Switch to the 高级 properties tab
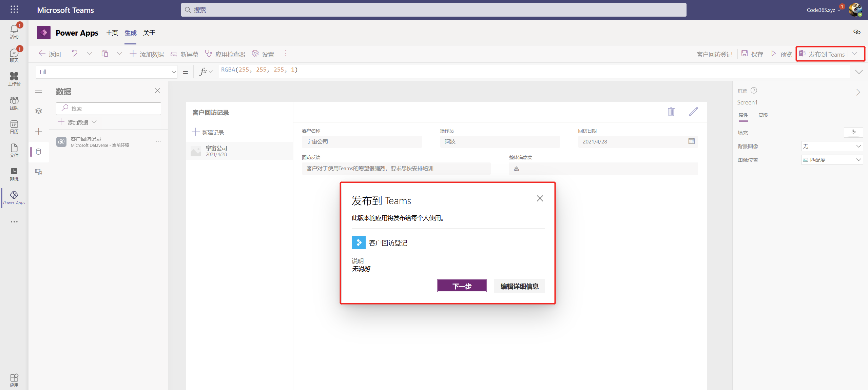 [763, 115]
